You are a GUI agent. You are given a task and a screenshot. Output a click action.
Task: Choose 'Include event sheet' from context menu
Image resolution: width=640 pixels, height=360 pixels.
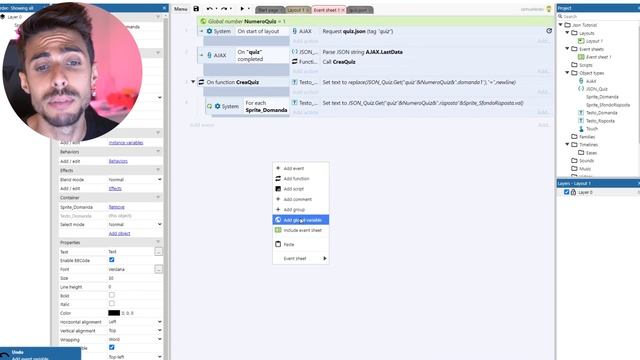click(301, 230)
